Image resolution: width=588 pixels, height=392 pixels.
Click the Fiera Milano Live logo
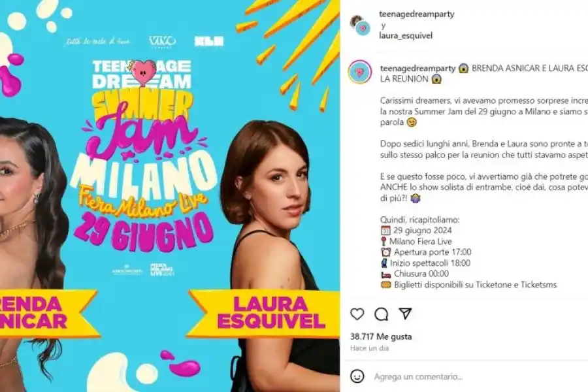pos(162,270)
